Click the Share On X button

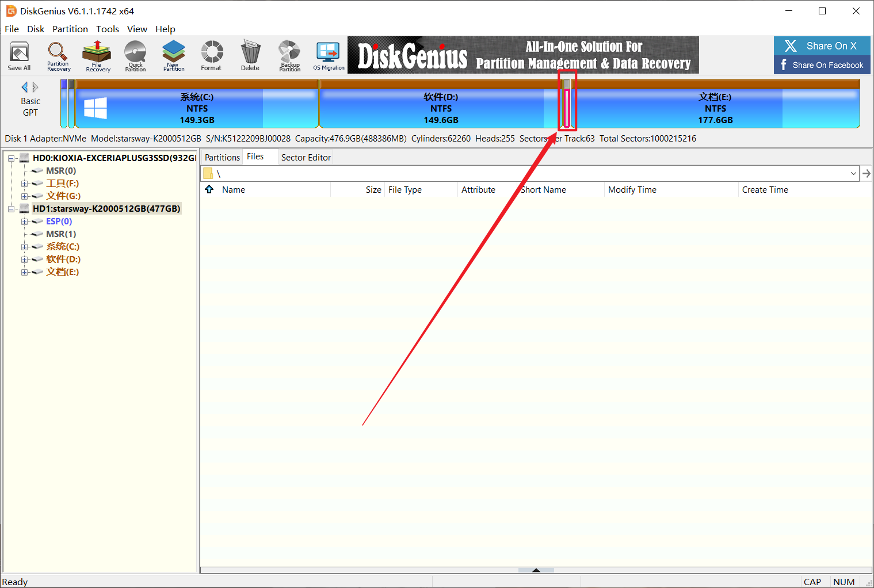pos(822,46)
